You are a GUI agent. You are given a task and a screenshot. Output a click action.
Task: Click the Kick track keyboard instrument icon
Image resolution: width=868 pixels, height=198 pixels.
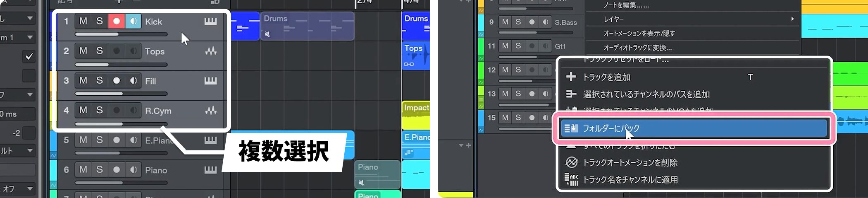pyautogui.click(x=210, y=22)
